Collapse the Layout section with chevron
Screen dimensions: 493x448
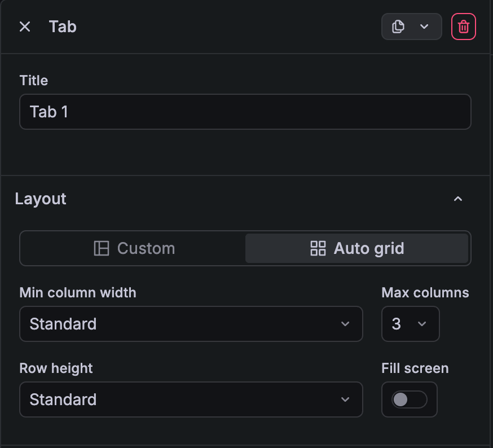point(458,199)
